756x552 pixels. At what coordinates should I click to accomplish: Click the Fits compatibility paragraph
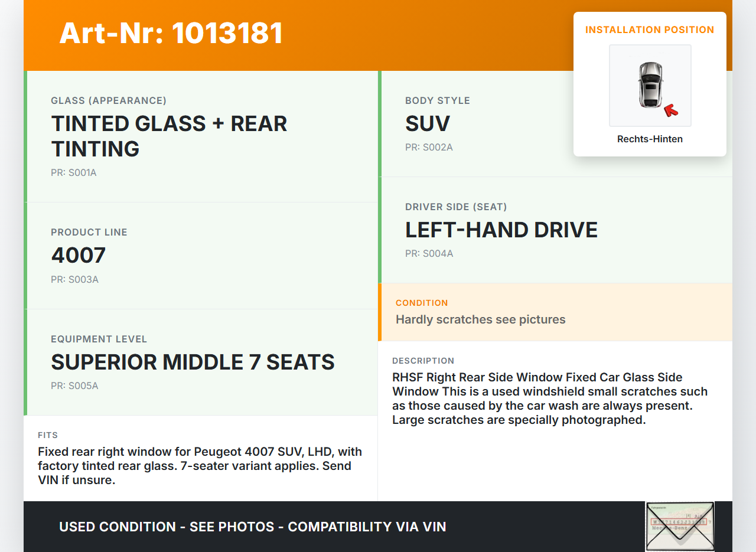point(200,466)
